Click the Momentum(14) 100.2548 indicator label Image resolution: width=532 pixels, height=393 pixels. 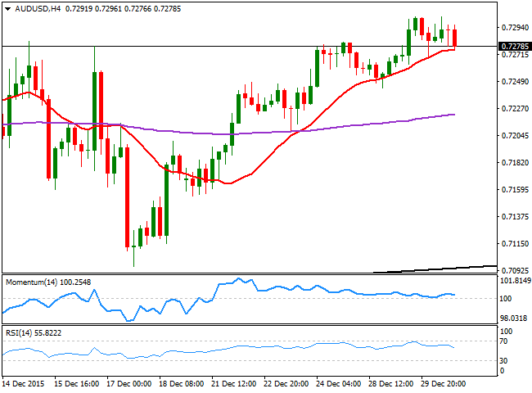[48, 282]
